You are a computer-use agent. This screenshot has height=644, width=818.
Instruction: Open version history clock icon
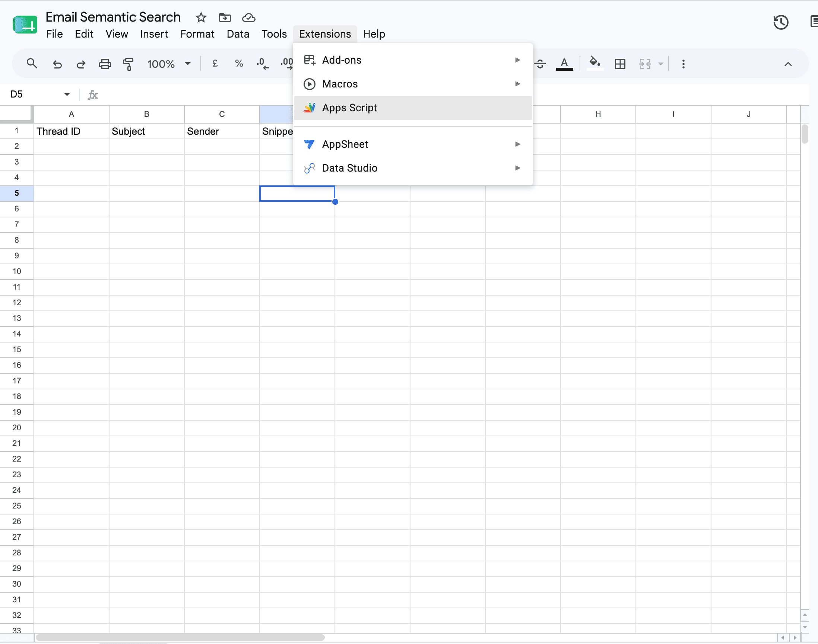(781, 22)
